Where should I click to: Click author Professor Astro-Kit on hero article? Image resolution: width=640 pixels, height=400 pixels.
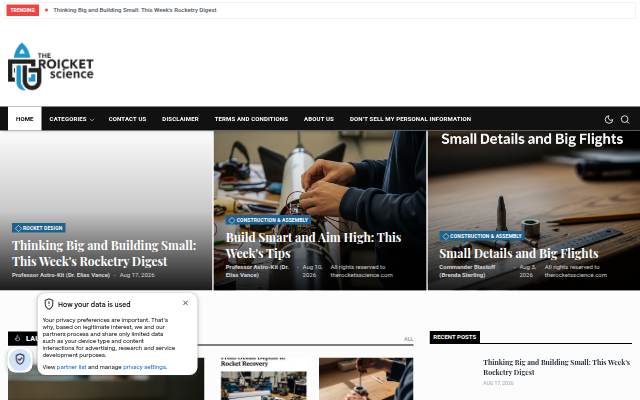point(61,275)
